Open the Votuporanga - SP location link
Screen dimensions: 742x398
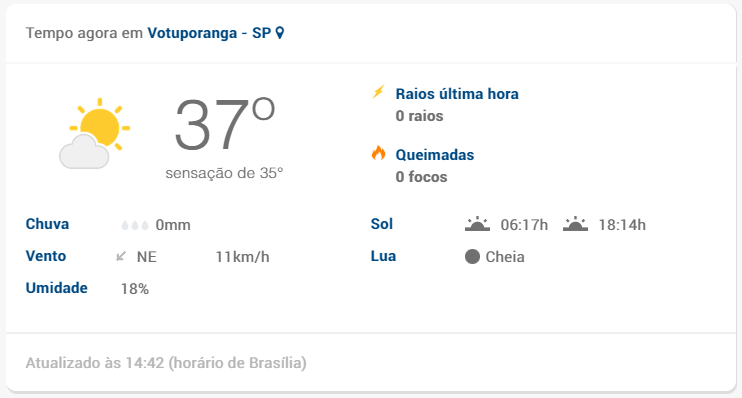pos(209,33)
